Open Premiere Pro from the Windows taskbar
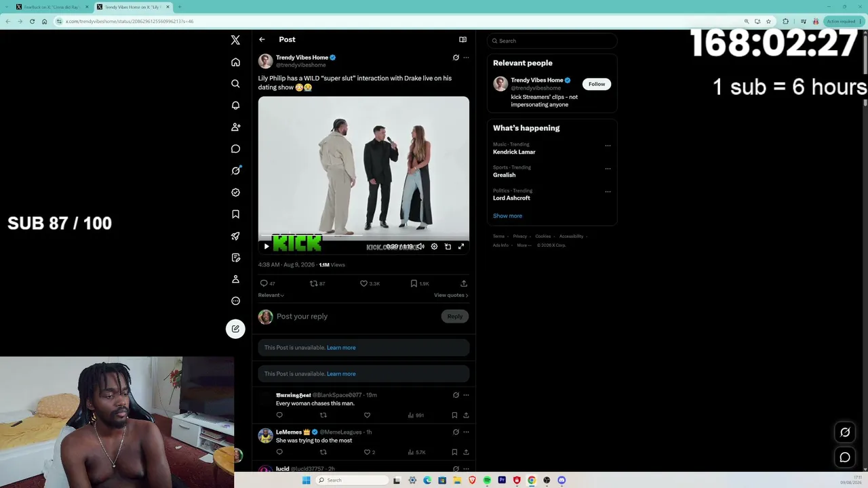 pyautogui.click(x=502, y=481)
